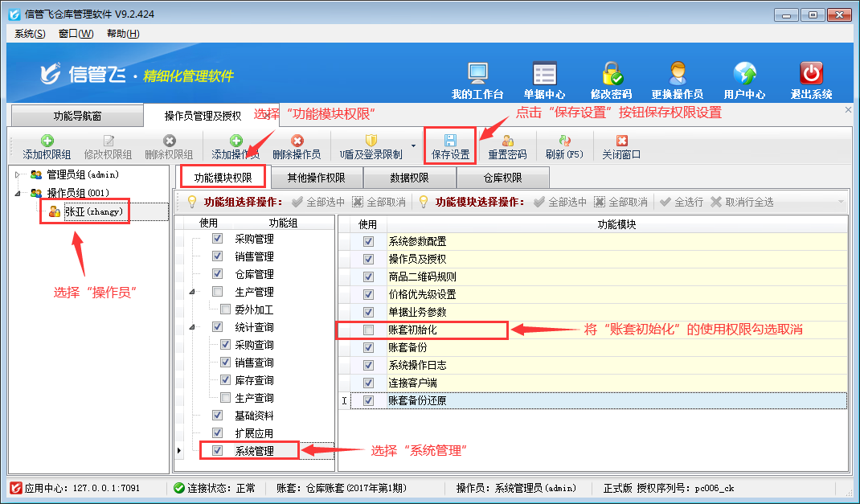The height and width of the screenshot is (504, 860).
Task: Select operator 张亚 (zhangy) in tree
Action: pyautogui.click(x=94, y=211)
